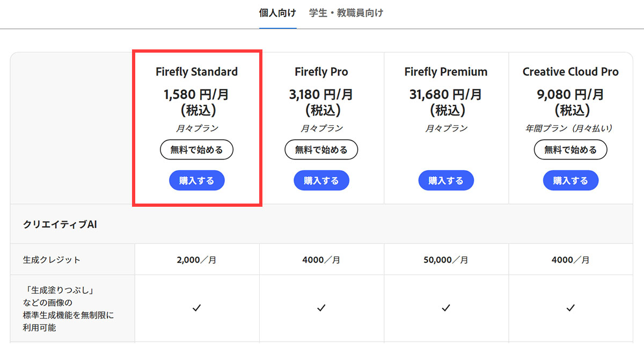Select the 個人向け tab
Image resolution: width=644 pixels, height=348 pixels.
click(277, 13)
